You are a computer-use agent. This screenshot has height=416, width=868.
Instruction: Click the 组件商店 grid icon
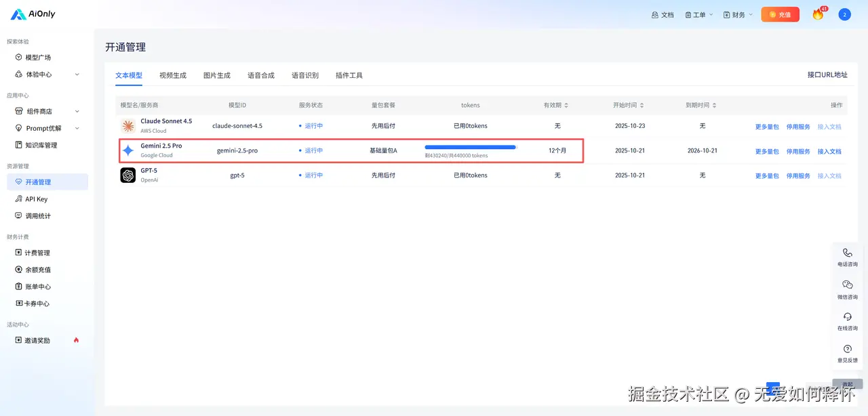[x=18, y=111]
